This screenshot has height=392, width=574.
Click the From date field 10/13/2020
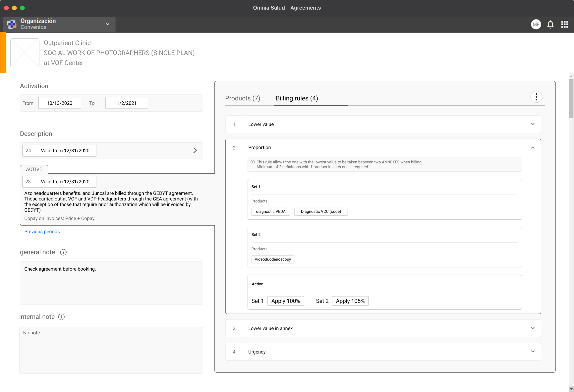click(60, 103)
